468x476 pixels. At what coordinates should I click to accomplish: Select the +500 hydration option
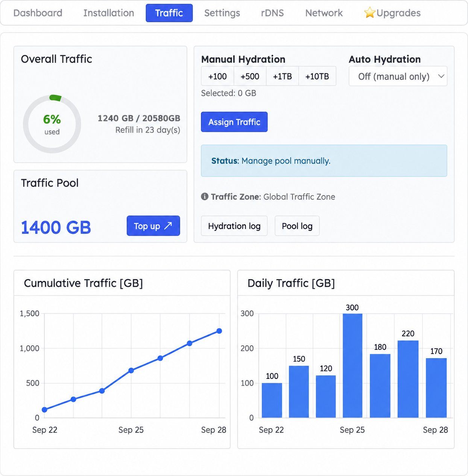[250, 76]
